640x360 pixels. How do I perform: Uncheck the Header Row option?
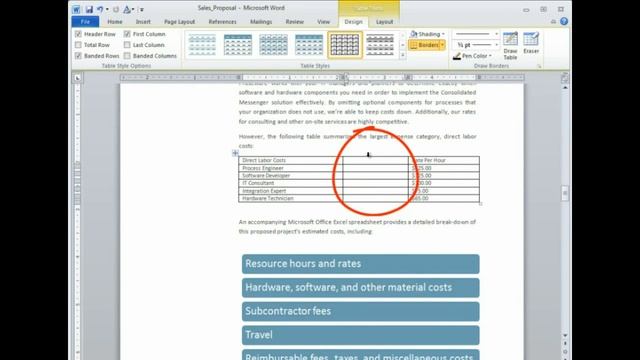coord(78,34)
